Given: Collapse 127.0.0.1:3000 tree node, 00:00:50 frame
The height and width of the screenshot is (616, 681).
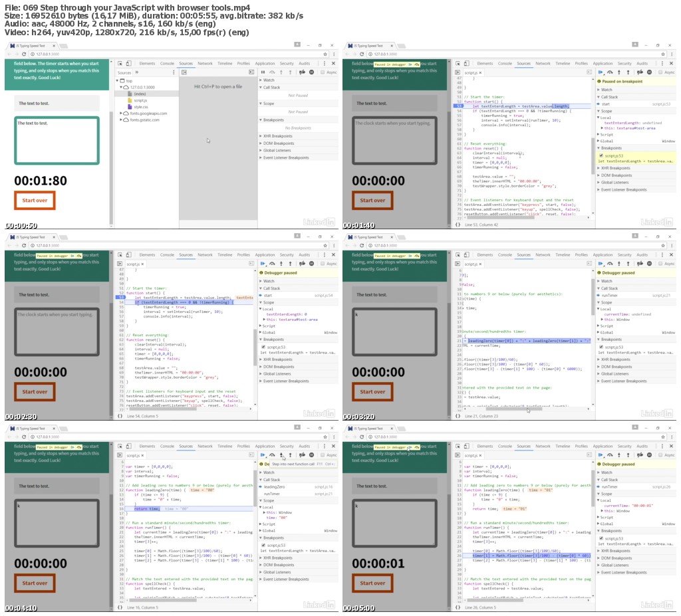Looking at the screenshot, I should pyautogui.click(x=122, y=87).
